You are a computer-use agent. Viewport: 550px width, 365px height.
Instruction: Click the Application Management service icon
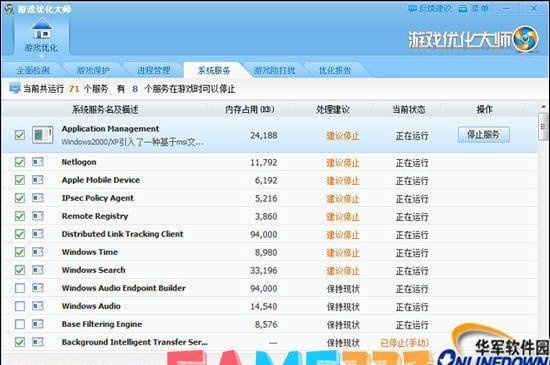pos(42,135)
